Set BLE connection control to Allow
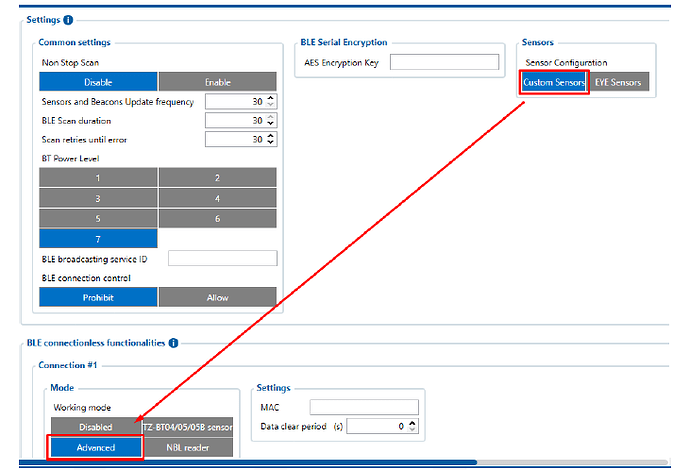Viewport: 690px width, 470px height. click(217, 297)
